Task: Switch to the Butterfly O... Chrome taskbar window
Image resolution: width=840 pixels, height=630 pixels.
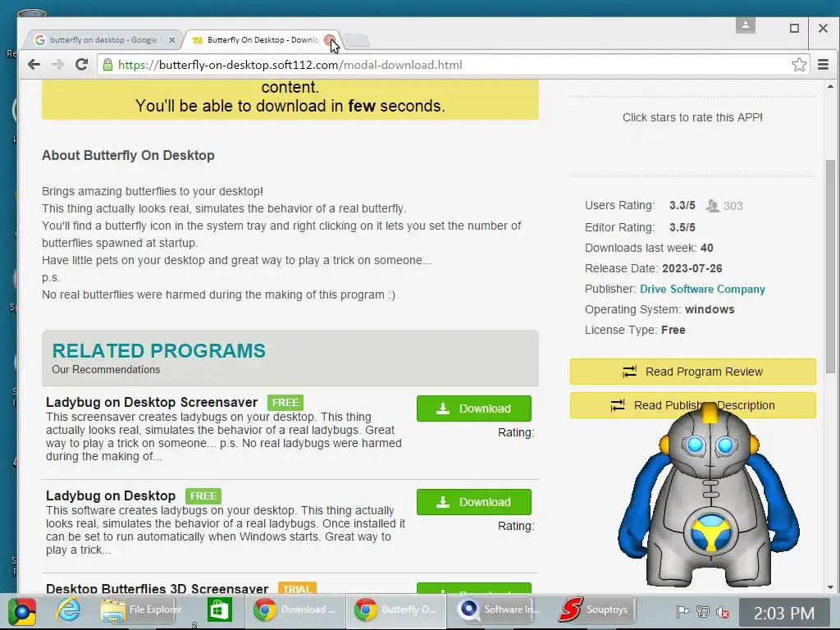Action: (395, 609)
